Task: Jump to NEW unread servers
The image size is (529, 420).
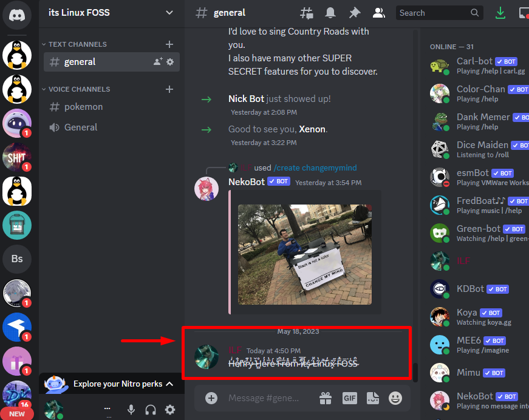Action: [x=17, y=413]
